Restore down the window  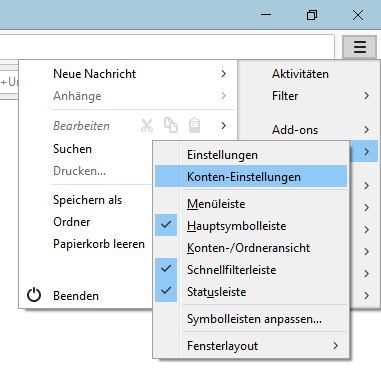[312, 15]
